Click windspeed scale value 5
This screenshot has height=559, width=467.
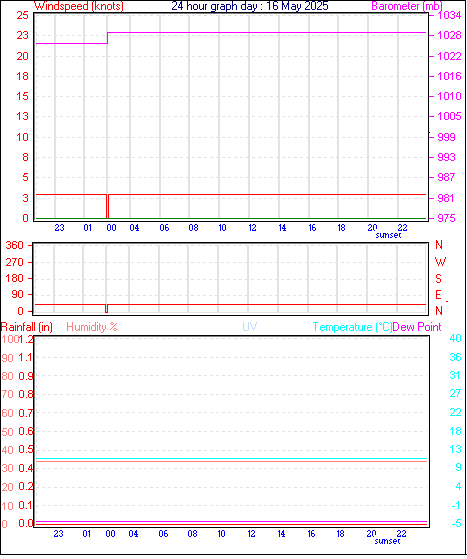[25, 177]
